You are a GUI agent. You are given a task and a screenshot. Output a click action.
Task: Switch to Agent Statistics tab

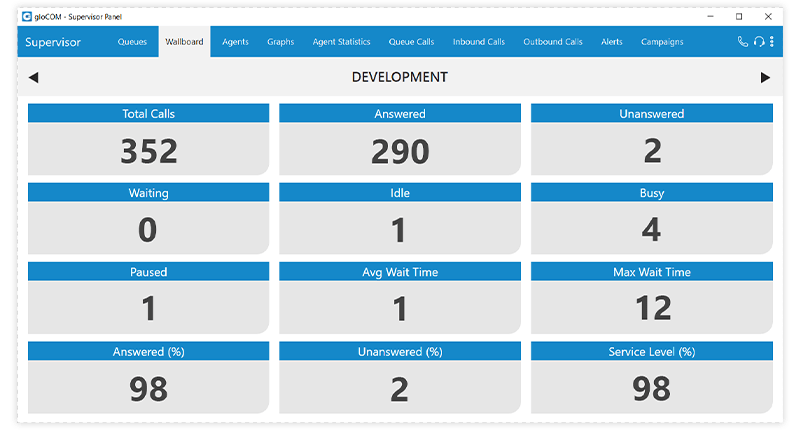click(x=341, y=42)
